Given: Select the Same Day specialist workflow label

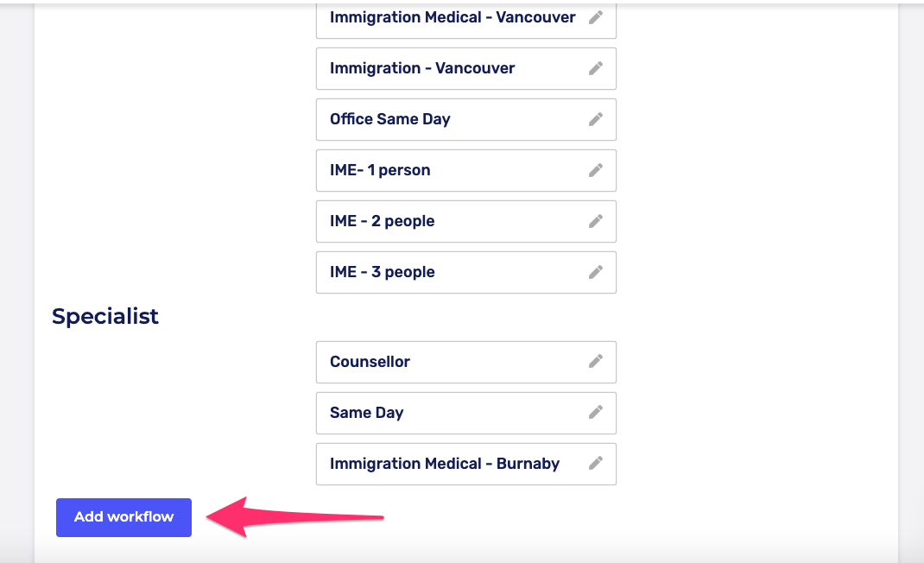Looking at the screenshot, I should coord(366,413).
